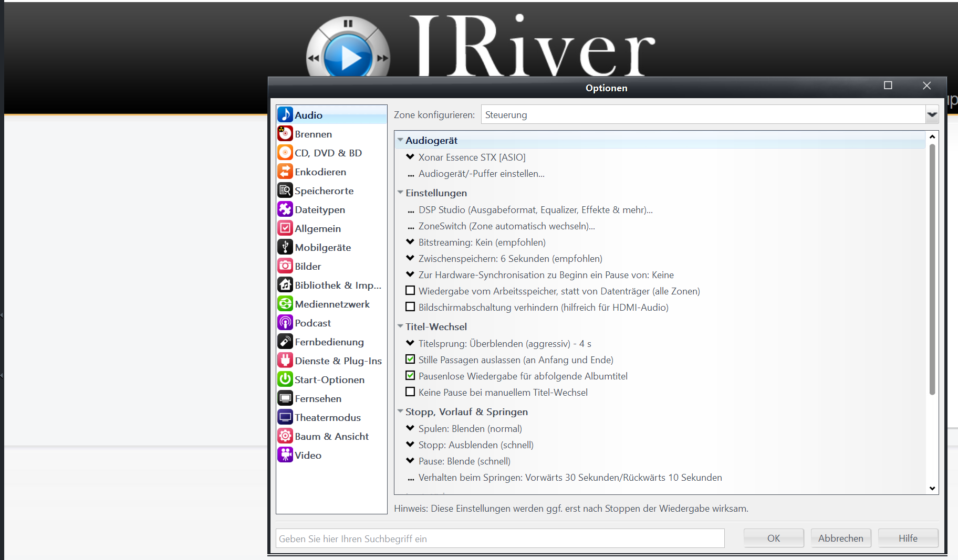Check Keine Pause bei manuellem Titel-Wechsel
This screenshot has height=560, width=958.
pyautogui.click(x=410, y=392)
